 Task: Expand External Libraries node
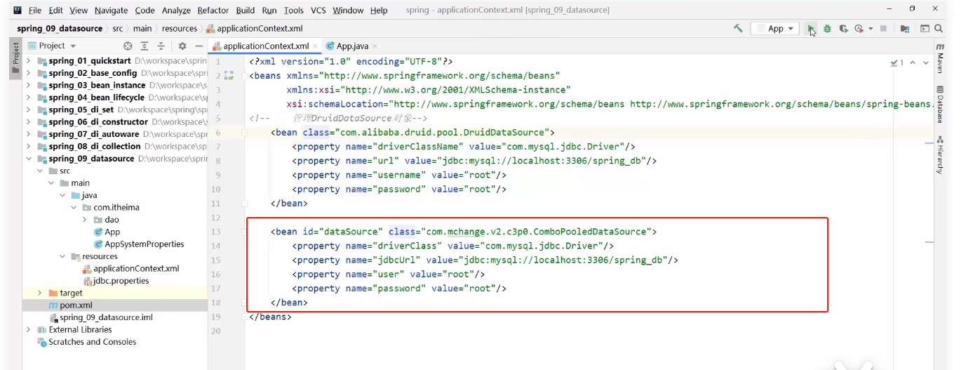(x=29, y=329)
